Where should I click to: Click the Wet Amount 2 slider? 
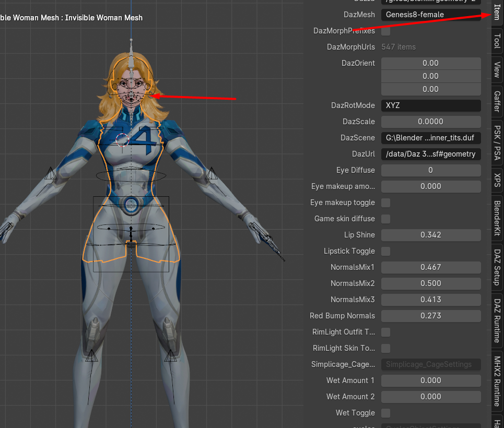(x=431, y=397)
